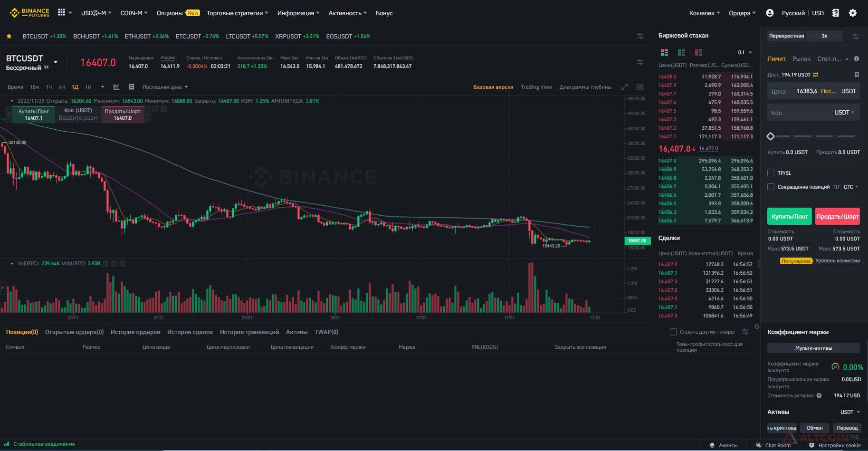868x451 pixels.
Task: Open Настройки cookie settings
Action: pyautogui.click(x=835, y=445)
